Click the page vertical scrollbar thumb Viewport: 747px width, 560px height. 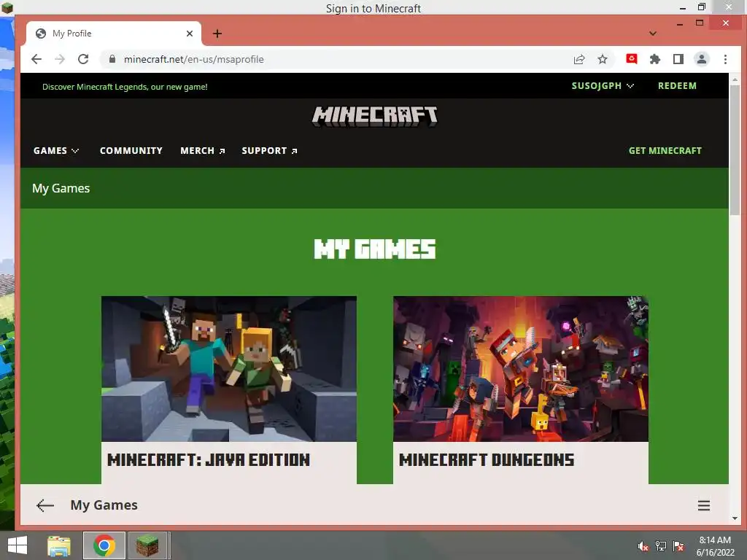tap(735, 150)
